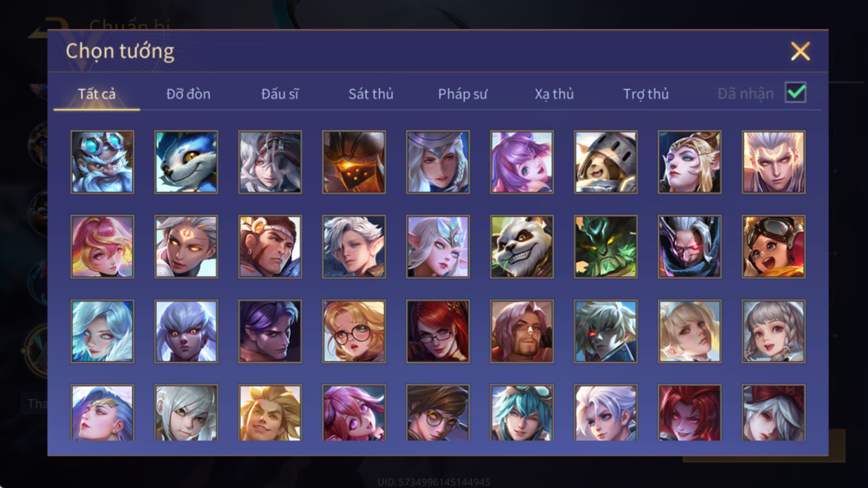Close the Chọn tướng dialog
This screenshot has width=868, height=488.
point(800,52)
